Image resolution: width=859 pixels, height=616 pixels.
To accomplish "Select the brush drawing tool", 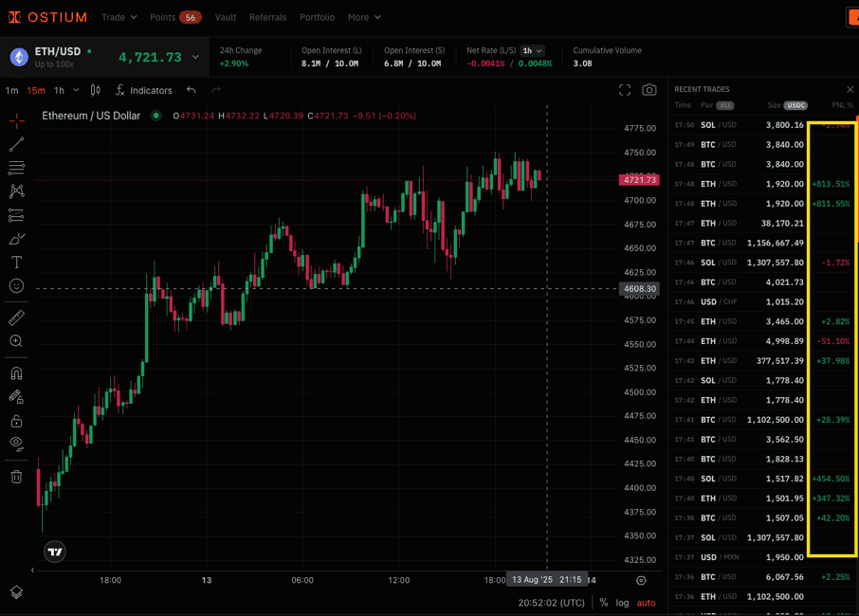I will (16, 239).
